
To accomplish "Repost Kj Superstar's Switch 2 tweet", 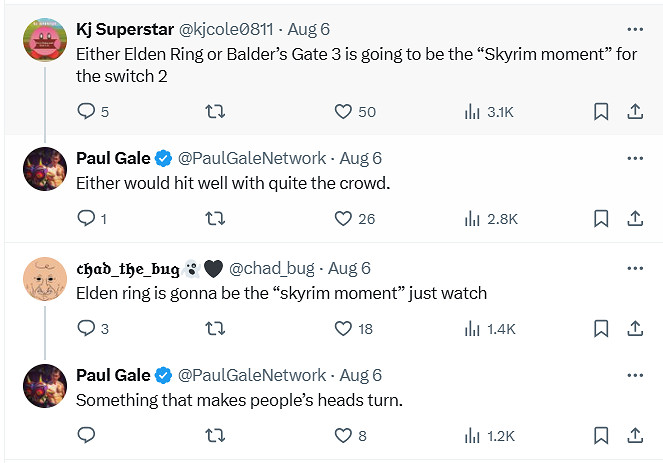I will (x=214, y=111).
